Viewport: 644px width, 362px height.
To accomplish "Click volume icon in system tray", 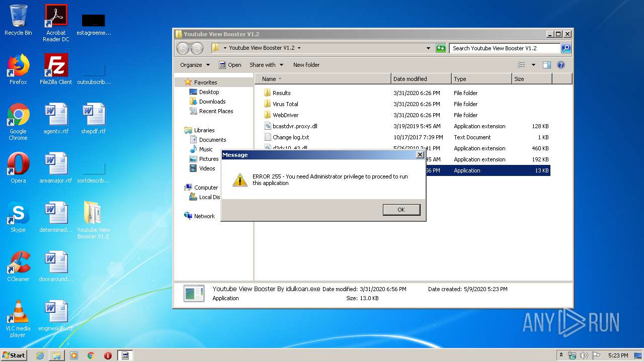I will coord(584,355).
